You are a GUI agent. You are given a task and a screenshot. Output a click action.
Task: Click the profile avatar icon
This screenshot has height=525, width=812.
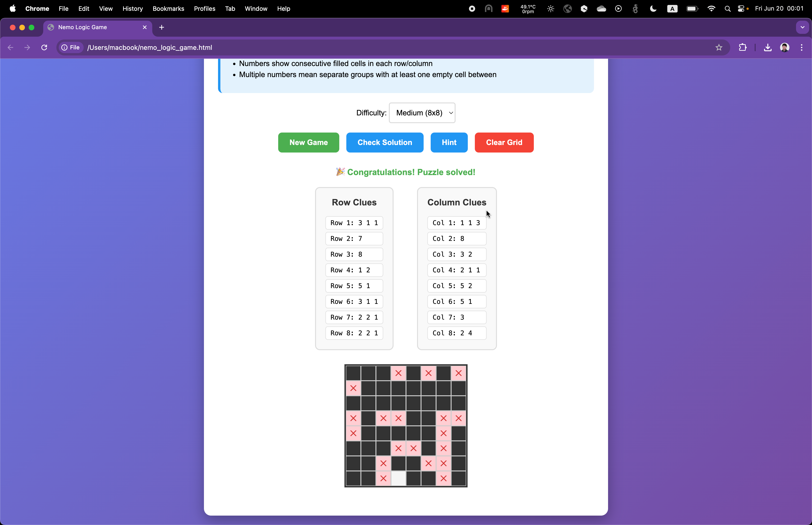(785, 47)
